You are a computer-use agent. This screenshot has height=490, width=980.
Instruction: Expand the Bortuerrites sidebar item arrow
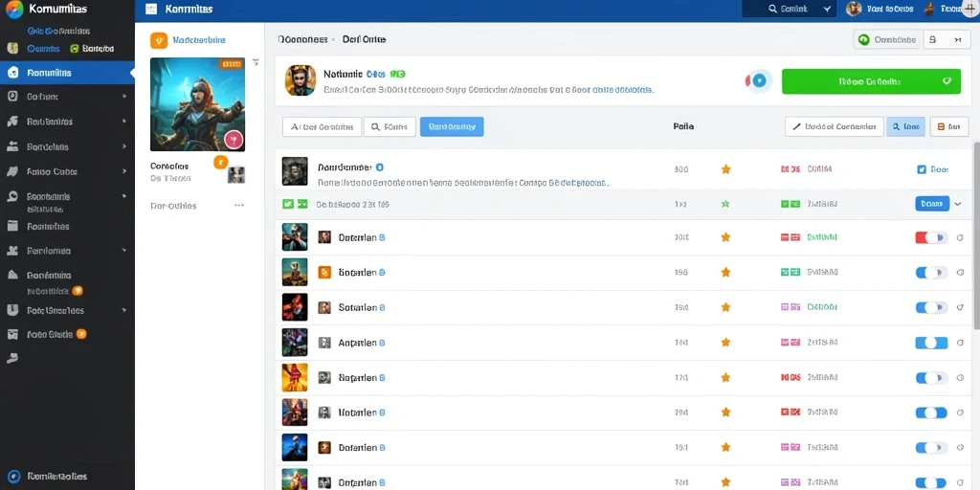[x=123, y=122]
